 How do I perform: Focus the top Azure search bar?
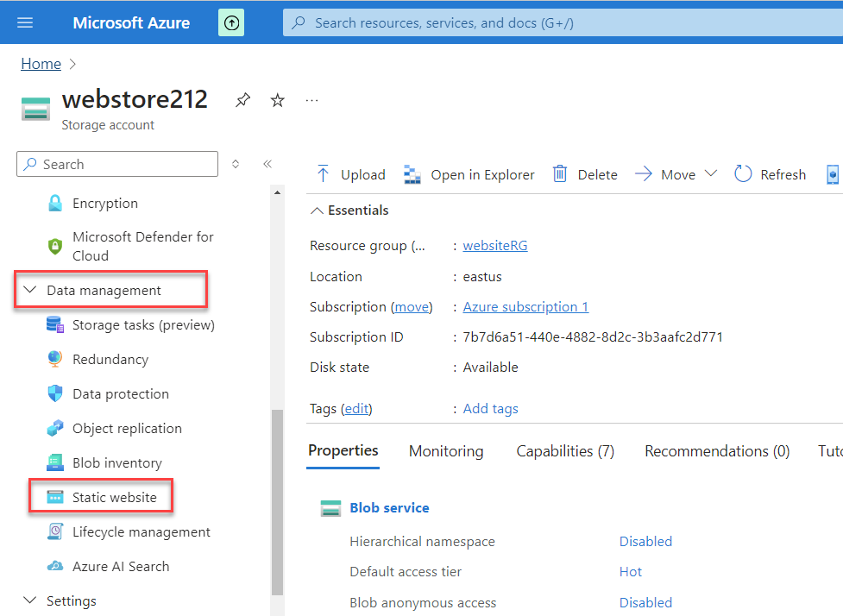click(561, 23)
